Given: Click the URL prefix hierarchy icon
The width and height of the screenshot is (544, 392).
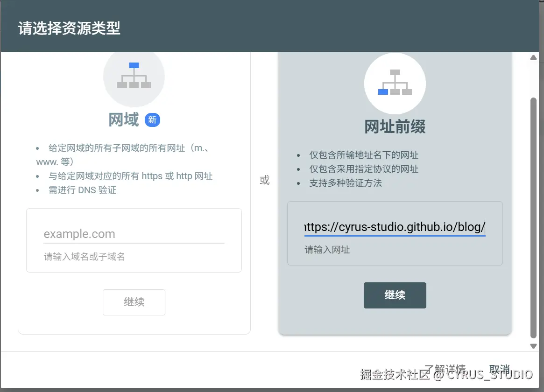Looking at the screenshot, I should 395,83.
